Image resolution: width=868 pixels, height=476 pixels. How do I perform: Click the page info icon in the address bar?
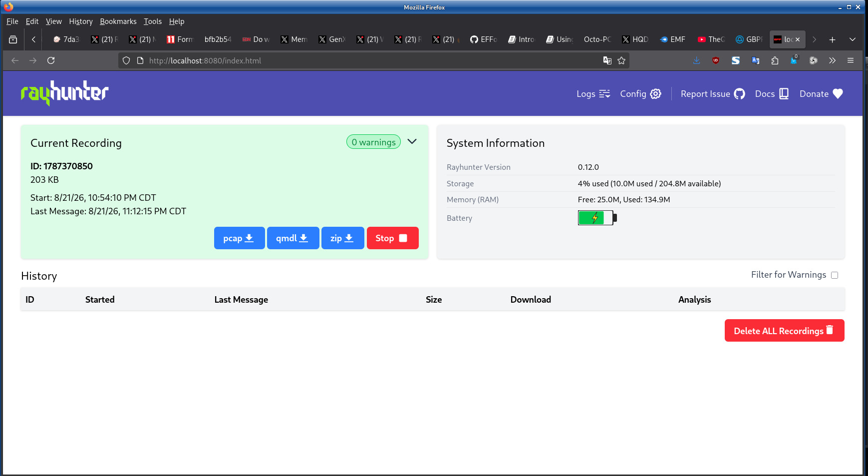point(140,60)
